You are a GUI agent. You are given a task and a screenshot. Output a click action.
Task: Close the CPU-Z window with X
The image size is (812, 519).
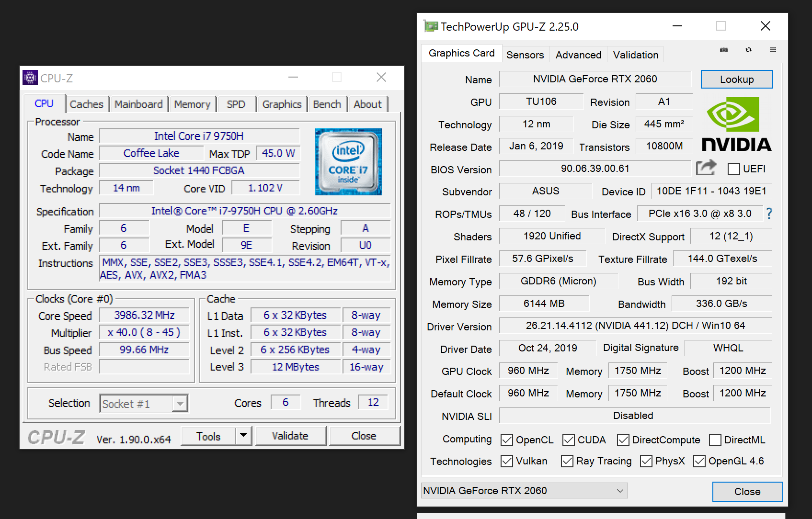(x=381, y=77)
